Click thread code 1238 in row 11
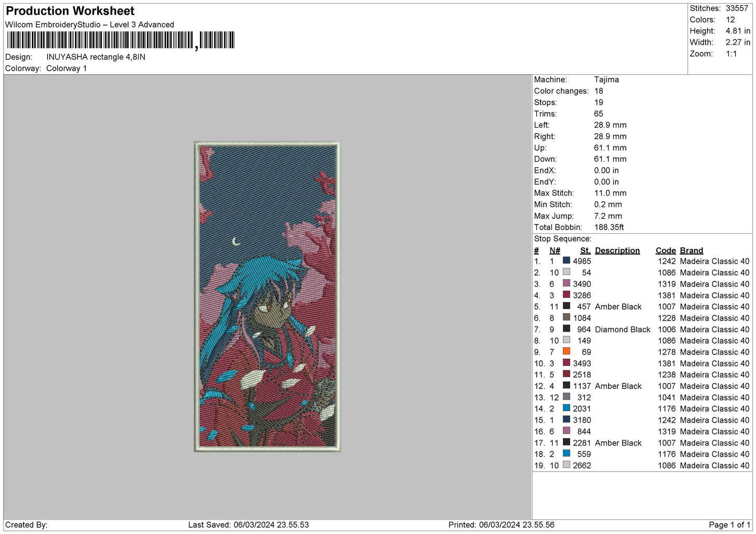This screenshot has height=534, width=756. pos(667,375)
